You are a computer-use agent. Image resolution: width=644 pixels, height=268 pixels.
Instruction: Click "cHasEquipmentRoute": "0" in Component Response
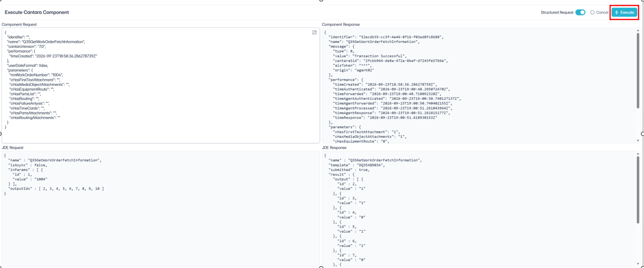tap(361, 141)
